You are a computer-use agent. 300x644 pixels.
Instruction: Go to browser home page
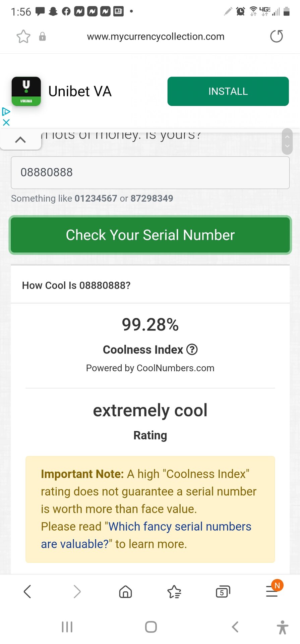[x=125, y=592]
